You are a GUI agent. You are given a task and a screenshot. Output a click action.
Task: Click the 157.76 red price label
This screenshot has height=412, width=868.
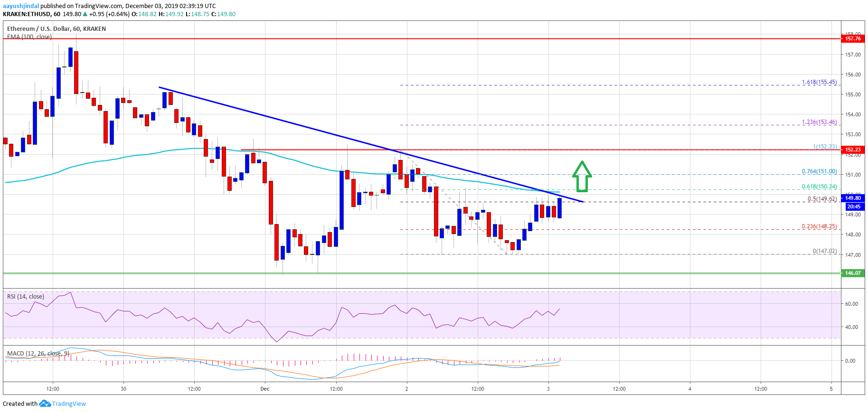click(853, 39)
